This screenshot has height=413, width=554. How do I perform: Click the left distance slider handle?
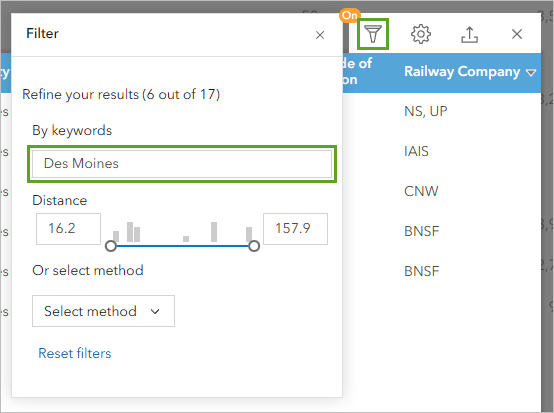coord(111,246)
